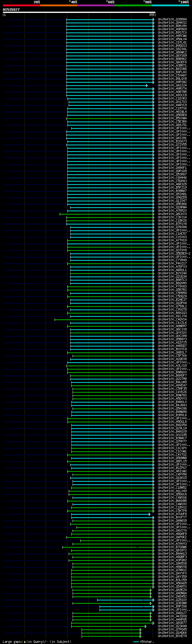
Task: Open the UniRef100_B9DGS3 hit
Action: tap(172, 46)
